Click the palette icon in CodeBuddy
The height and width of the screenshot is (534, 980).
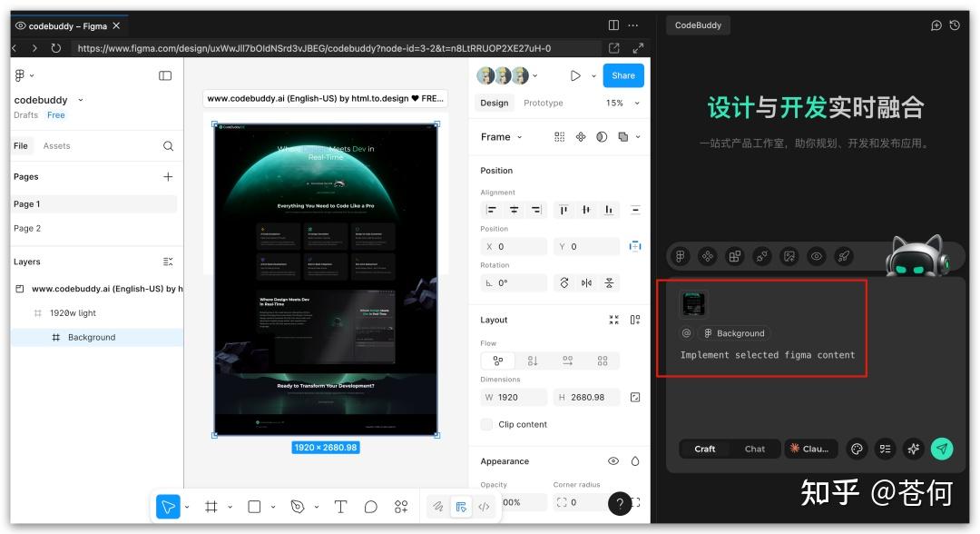pos(857,449)
